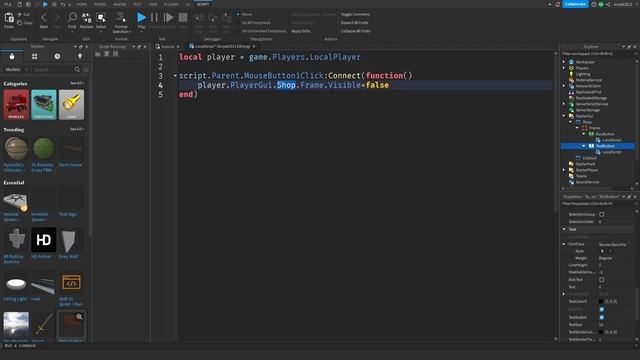Click Apply Edits button
The width and height of the screenshot is (640, 360).
[301, 31]
